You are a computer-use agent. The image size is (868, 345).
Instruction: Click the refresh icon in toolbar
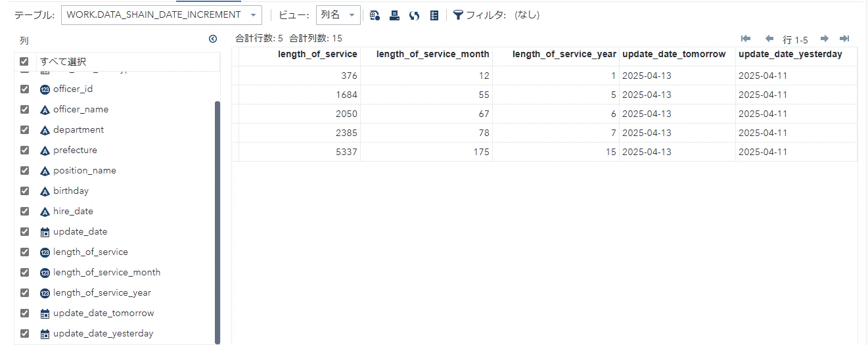(x=414, y=15)
